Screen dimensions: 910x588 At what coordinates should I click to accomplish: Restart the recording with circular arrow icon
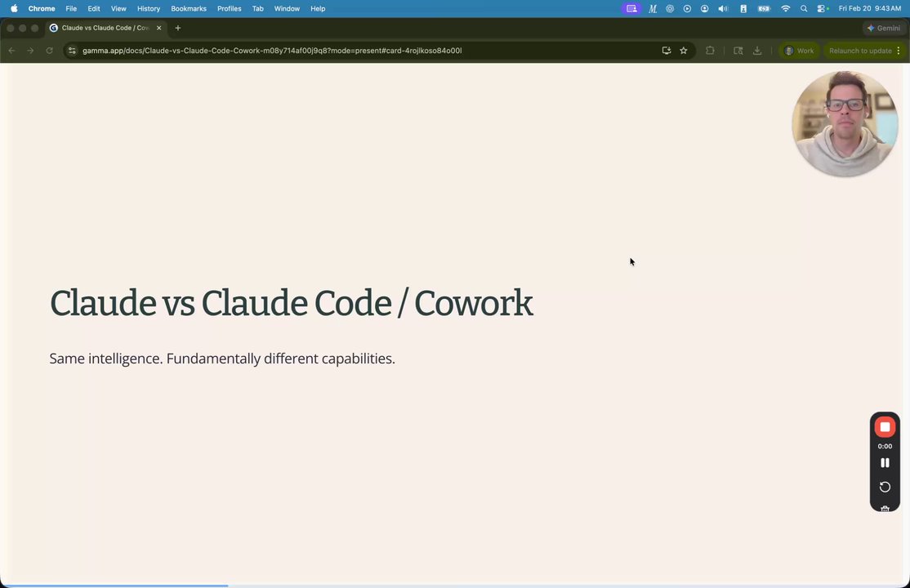885,487
